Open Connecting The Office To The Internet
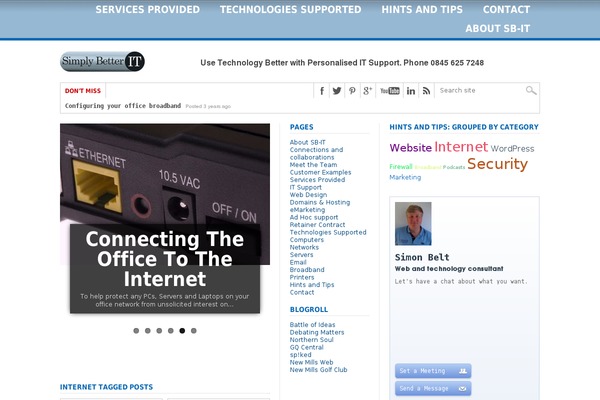The image size is (600, 400). pyautogui.click(x=165, y=259)
